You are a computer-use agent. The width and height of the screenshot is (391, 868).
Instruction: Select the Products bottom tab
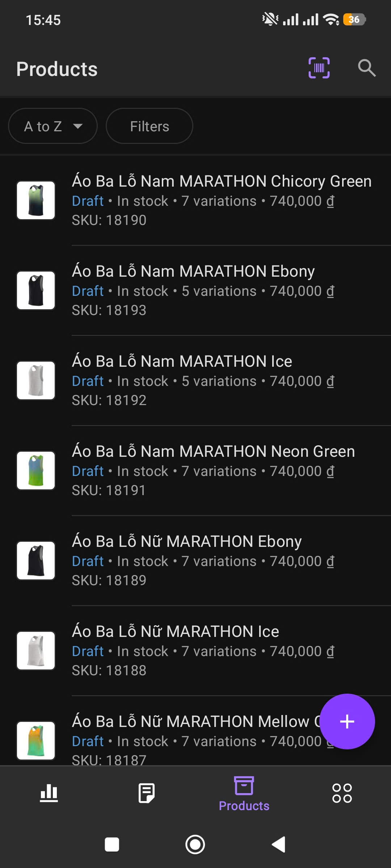pyautogui.click(x=244, y=793)
